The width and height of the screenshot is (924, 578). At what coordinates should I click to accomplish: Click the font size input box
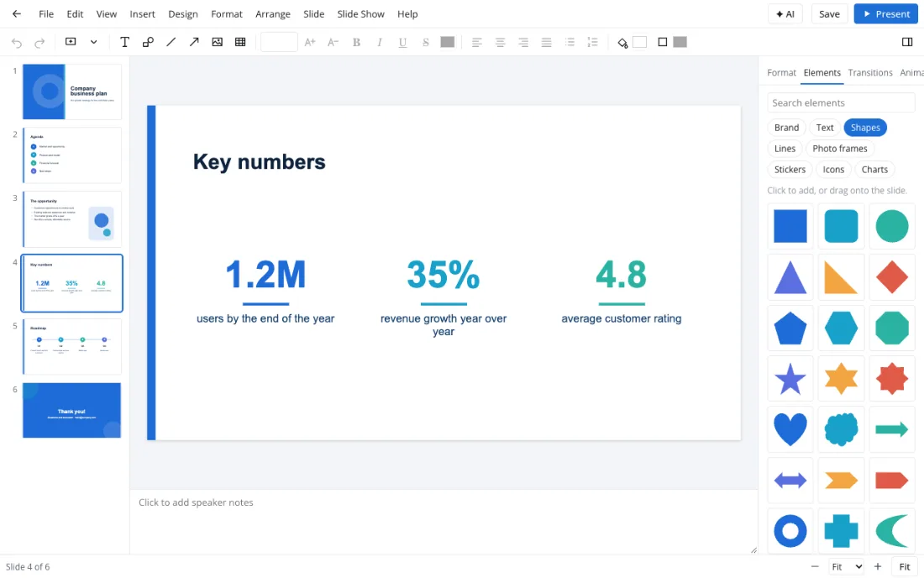click(279, 42)
